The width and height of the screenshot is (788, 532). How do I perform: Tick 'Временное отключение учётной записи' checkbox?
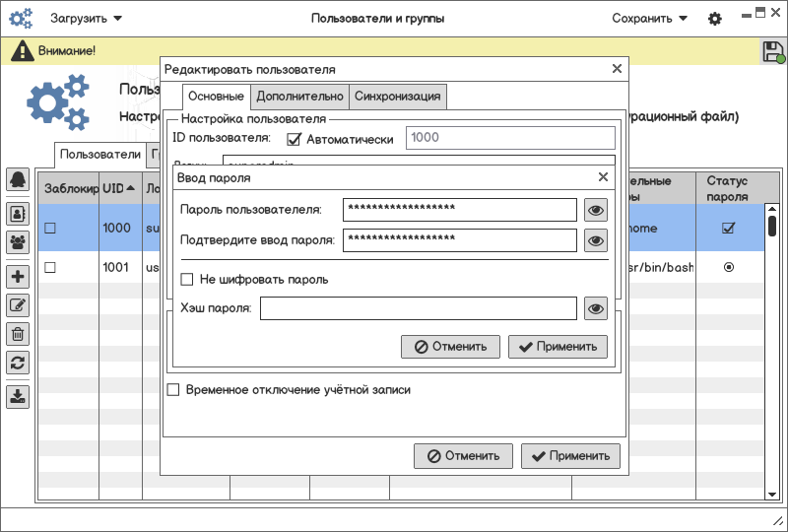(173, 390)
